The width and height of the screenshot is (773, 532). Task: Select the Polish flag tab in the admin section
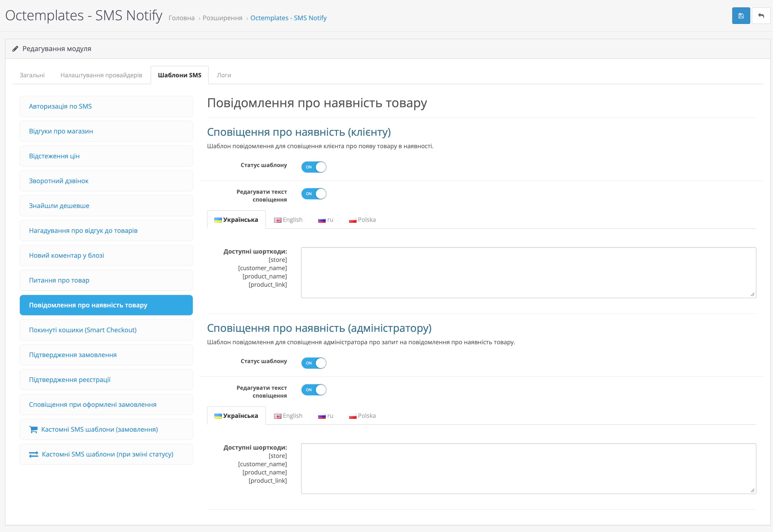pos(362,416)
